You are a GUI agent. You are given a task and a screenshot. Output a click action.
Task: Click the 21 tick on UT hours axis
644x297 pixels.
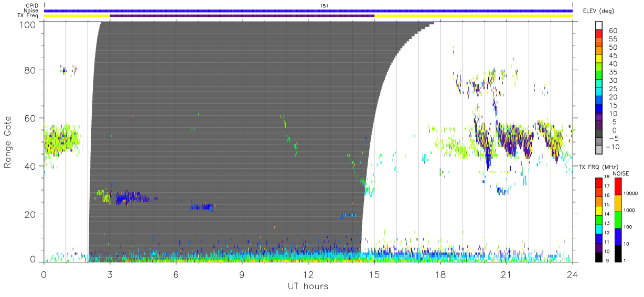pyautogui.click(x=507, y=274)
